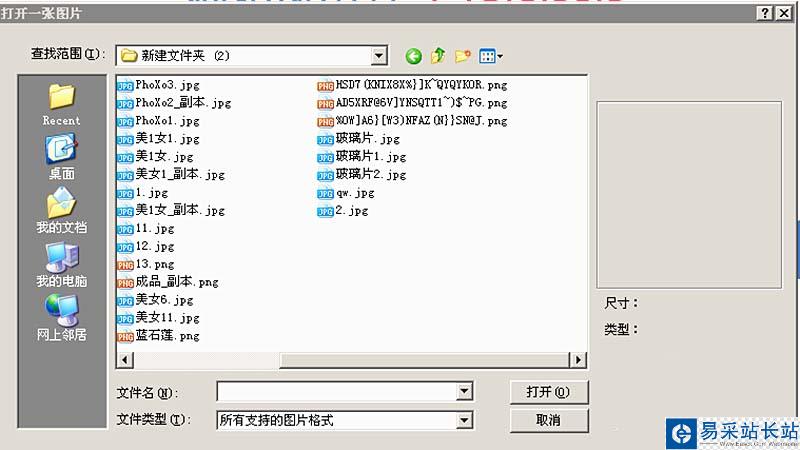Open 网上邻居 in the sidebar
Image resolution: width=800 pixels, height=450 pixels.
click(x=61, y=318)
